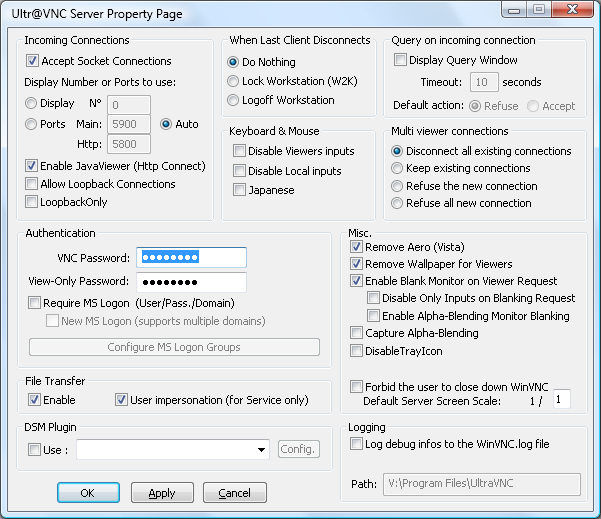Choose Auto port selection
Image resolution: width=601 pixels, height=519 pixels.
[167, 124]
